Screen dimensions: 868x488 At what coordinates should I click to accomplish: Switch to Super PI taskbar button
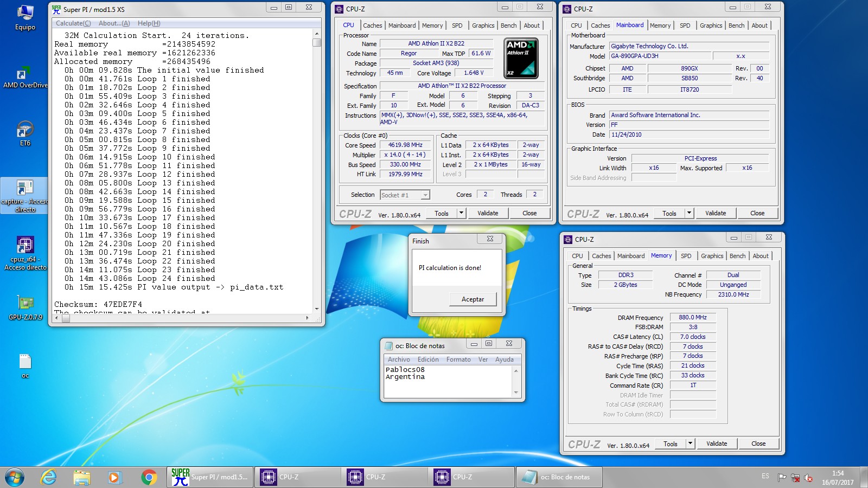coord(209,477)
